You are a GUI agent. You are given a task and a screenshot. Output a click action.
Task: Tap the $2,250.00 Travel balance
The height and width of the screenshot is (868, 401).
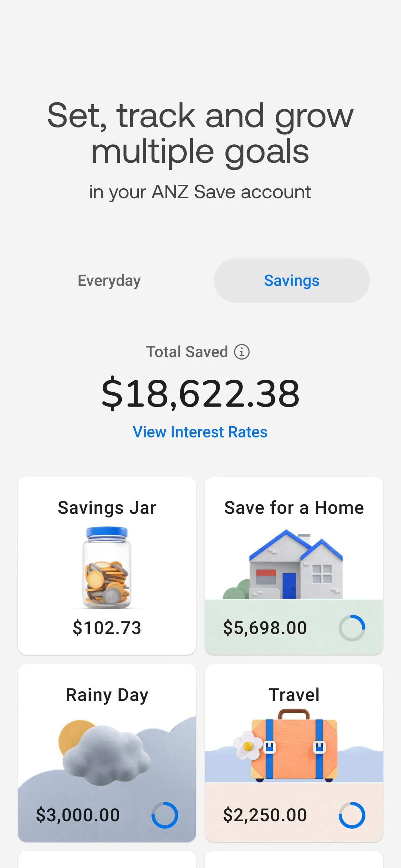pyautogui.click(x=265, y=815)
